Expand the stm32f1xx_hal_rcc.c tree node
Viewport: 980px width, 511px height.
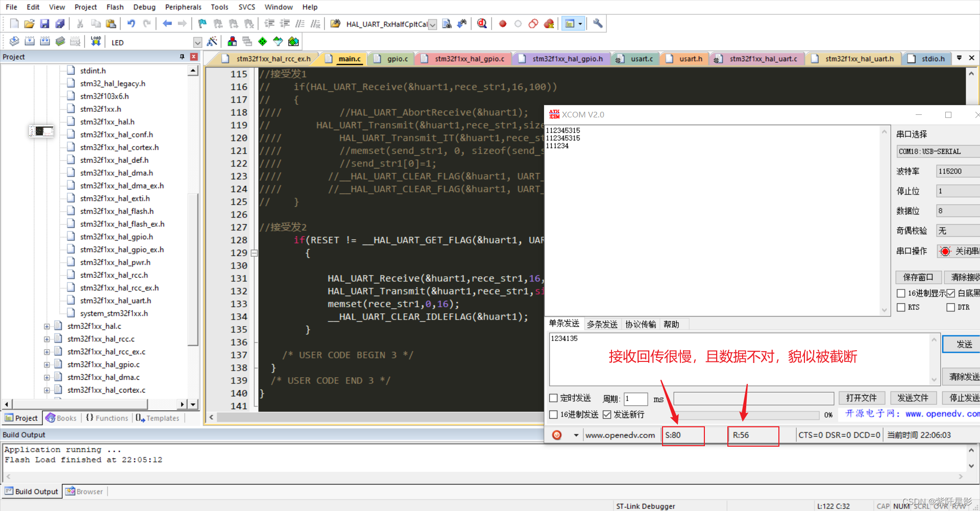[46, 339]
